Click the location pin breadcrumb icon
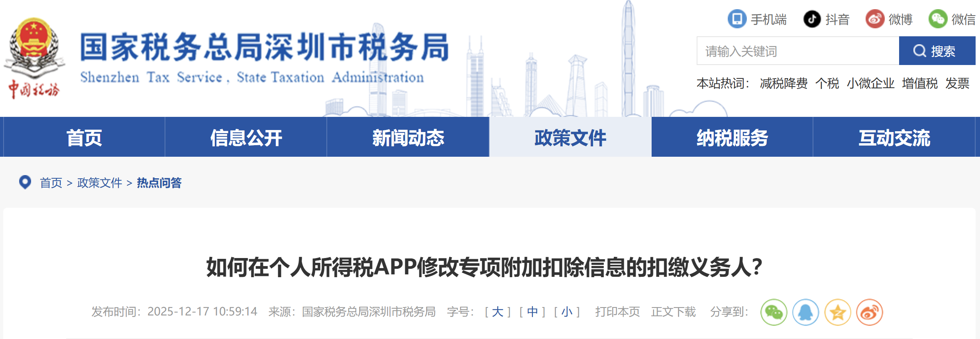The width and height of the screenshot is (980, 339). pyautogui.click(x=25, y=182)
